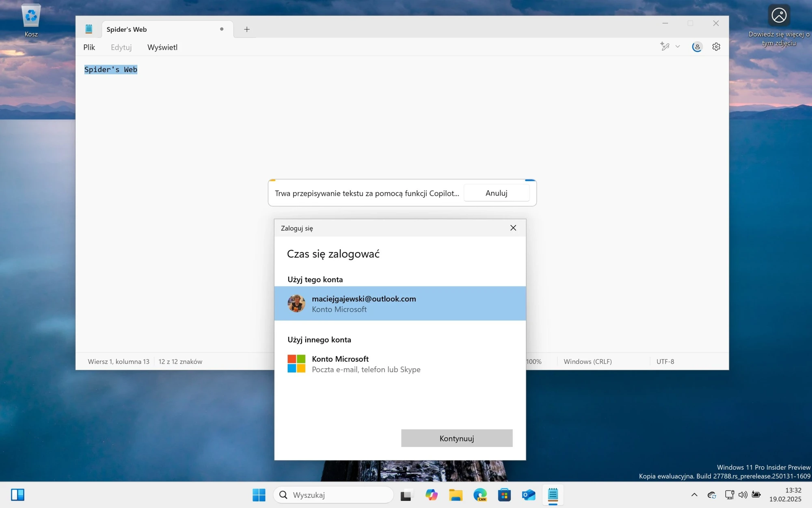Open the network tray icon
Image resolution: width=812 pixels, height=508 pixels.
(x=729, y=495)
